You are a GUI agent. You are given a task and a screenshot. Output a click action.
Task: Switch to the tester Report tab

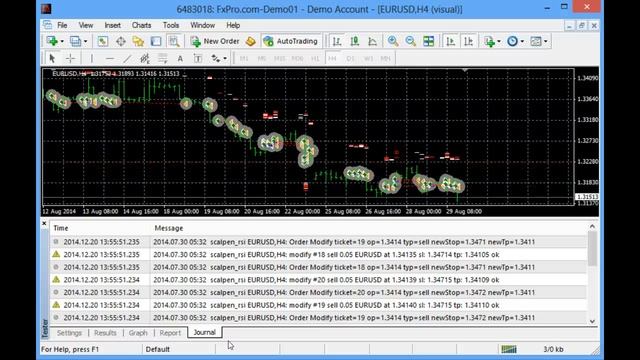[x=170, y=333]
